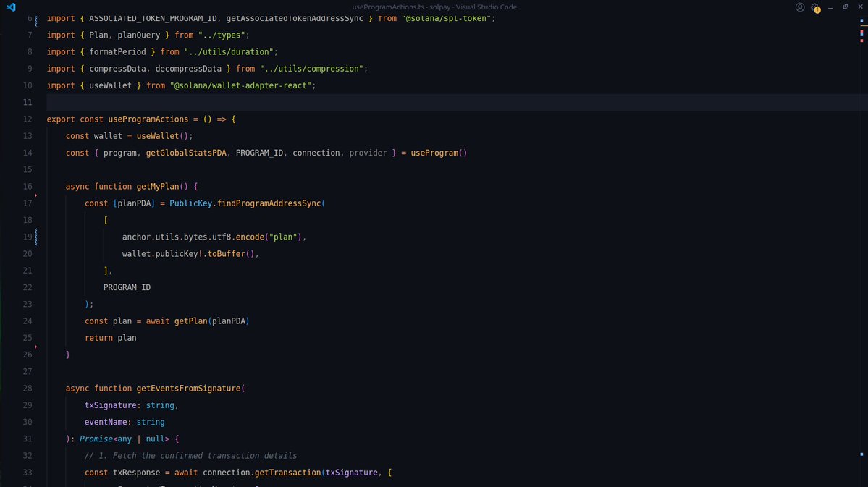
Task: Click getEventsFromSignature function name
Action: pyautogui.click(x=188, y=389)
